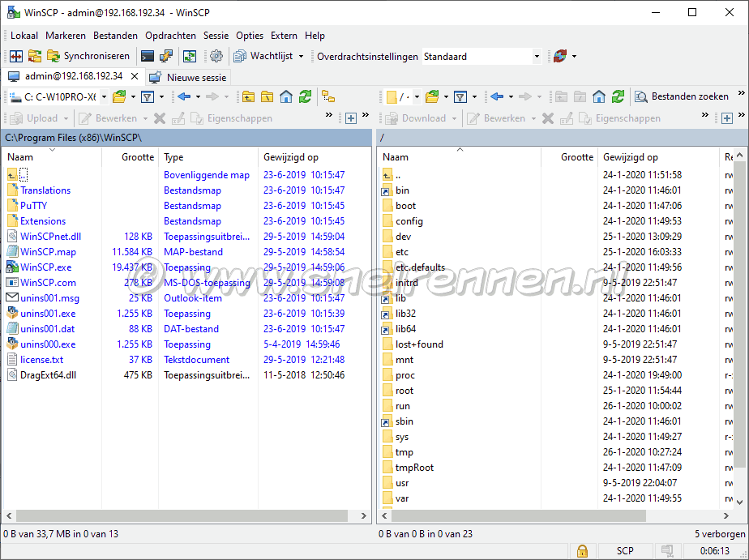This screenshot has width=749, height=560.
Task: Open the Opdrachten menu
Action: tap(170, 36)
